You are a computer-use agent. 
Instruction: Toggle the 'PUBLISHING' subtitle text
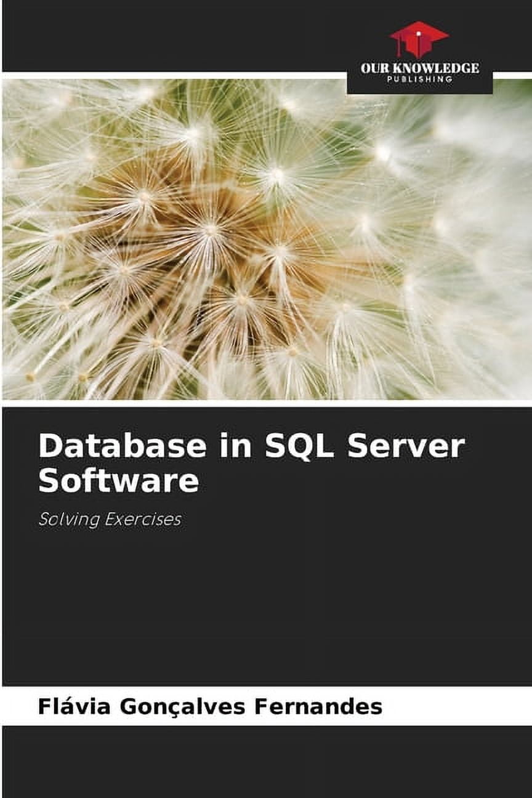tap(419, 78)
